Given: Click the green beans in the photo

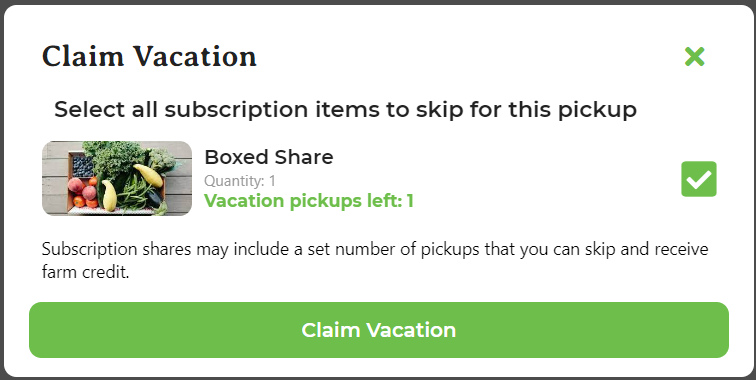Looking at the screenshot, I should point(133,193).
